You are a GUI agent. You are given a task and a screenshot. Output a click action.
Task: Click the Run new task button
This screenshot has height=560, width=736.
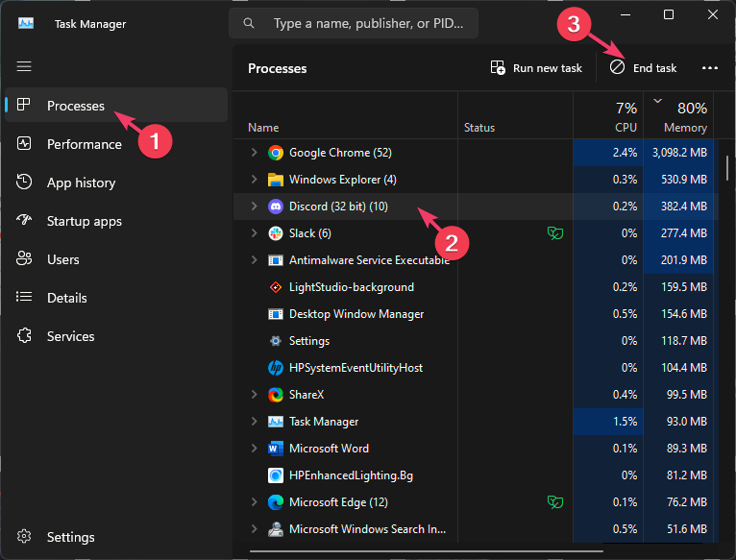(536, 68)
